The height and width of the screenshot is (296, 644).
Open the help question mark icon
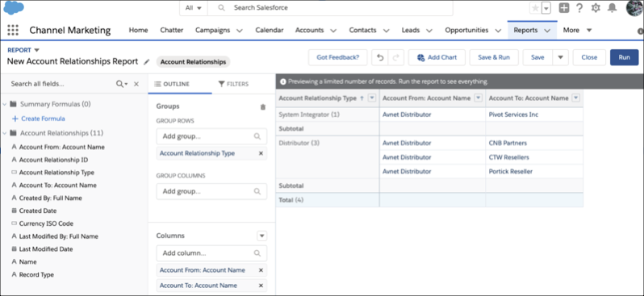click(x=579, y=8)
